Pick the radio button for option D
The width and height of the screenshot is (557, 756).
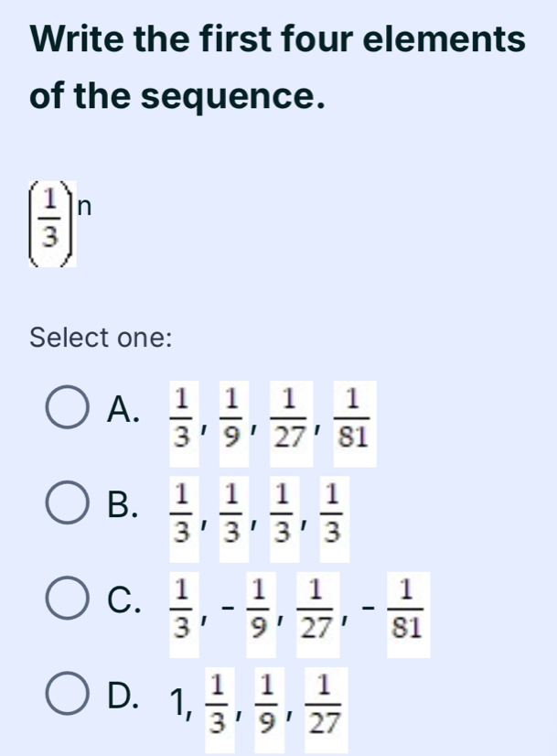tap(70, 699)
